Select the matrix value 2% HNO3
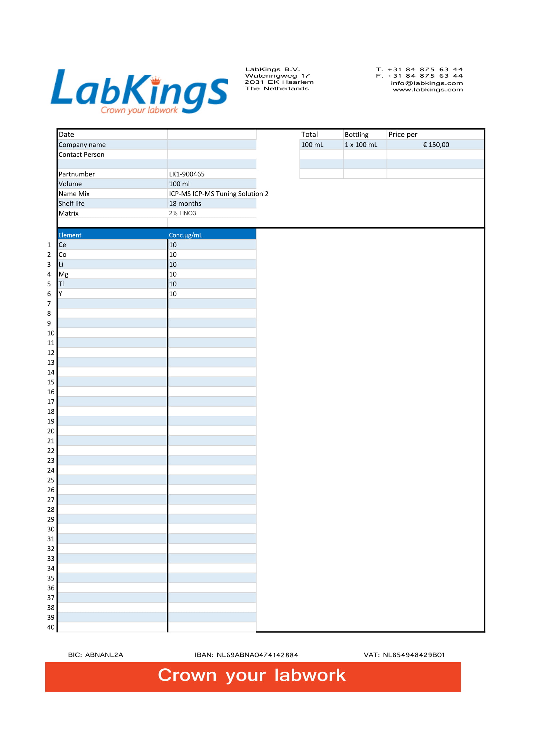 pyautogui.click(x=182, y=213)
